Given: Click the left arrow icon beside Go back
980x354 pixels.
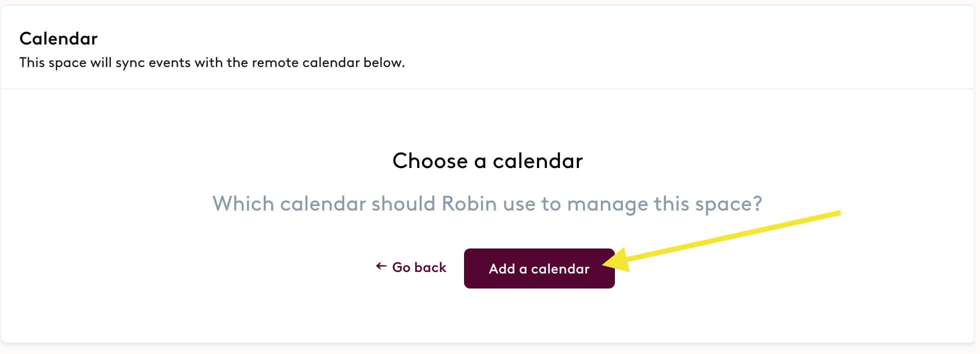Looking at the screenshot, I should [x=381, y=266].
